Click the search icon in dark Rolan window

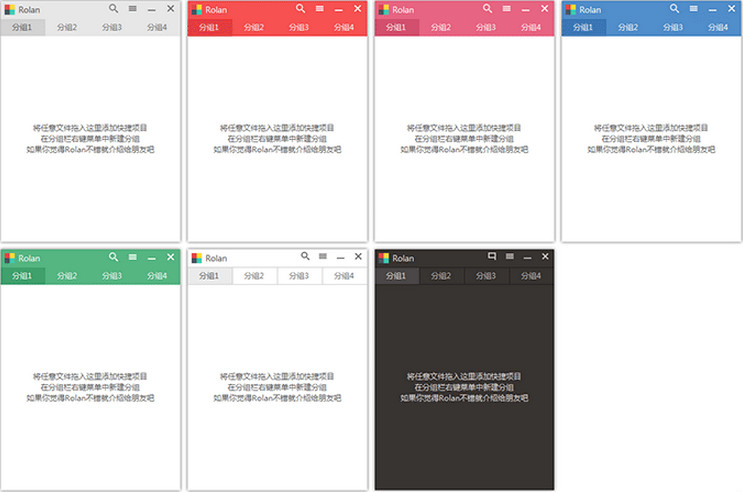pos(492,256)
